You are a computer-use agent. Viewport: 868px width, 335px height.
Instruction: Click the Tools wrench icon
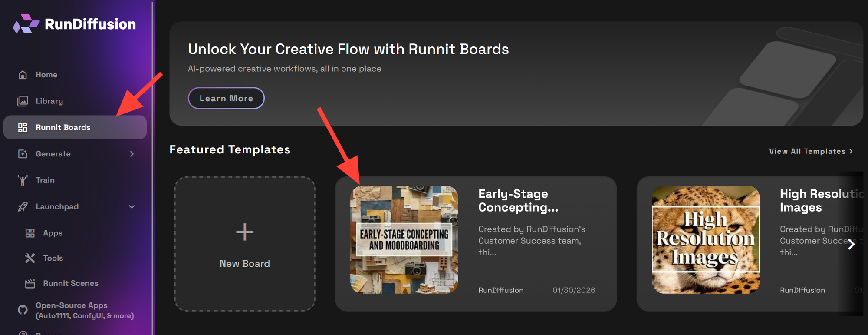pyautogui.click(x=30, y=259)
